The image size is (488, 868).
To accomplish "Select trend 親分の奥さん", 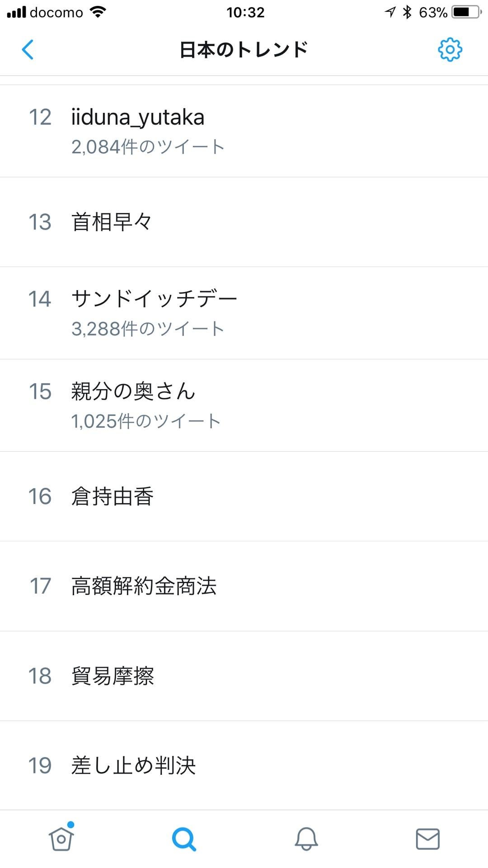I will click(133, 392).
